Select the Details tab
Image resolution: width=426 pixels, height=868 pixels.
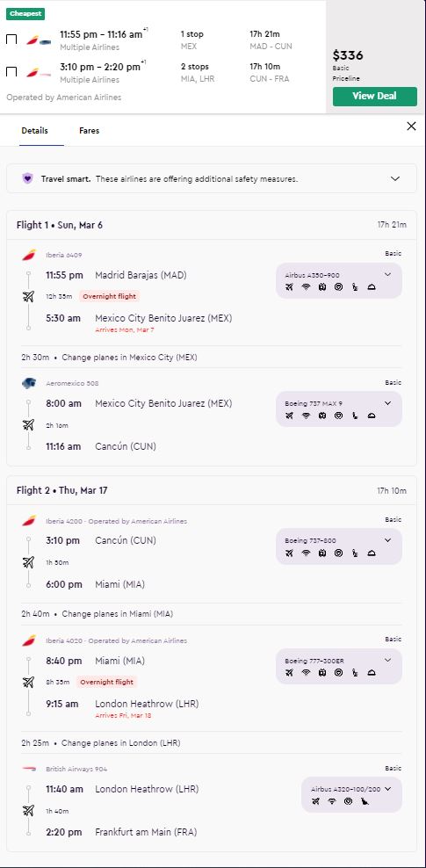click(35, 131)
